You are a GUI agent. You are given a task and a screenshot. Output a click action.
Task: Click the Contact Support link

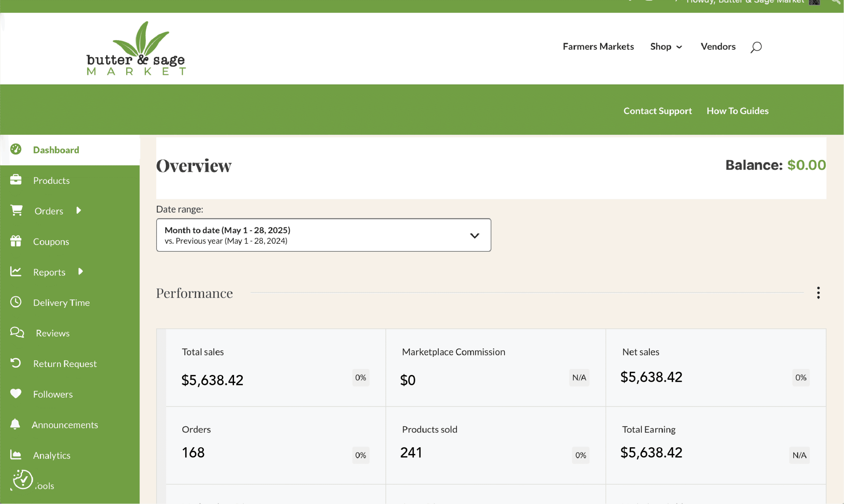click(x=658, y=111)
